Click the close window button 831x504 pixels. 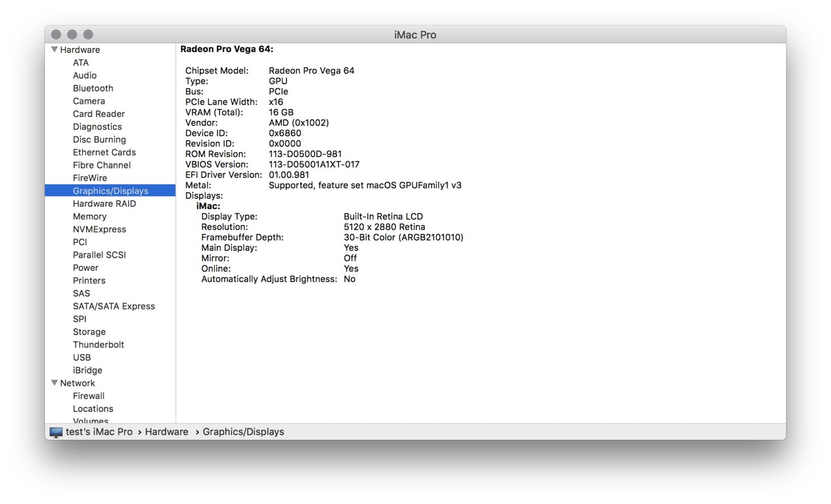(56, 34)
